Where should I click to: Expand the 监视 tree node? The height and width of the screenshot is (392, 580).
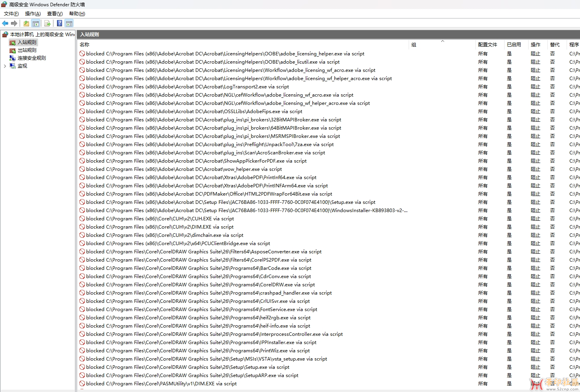5,66
